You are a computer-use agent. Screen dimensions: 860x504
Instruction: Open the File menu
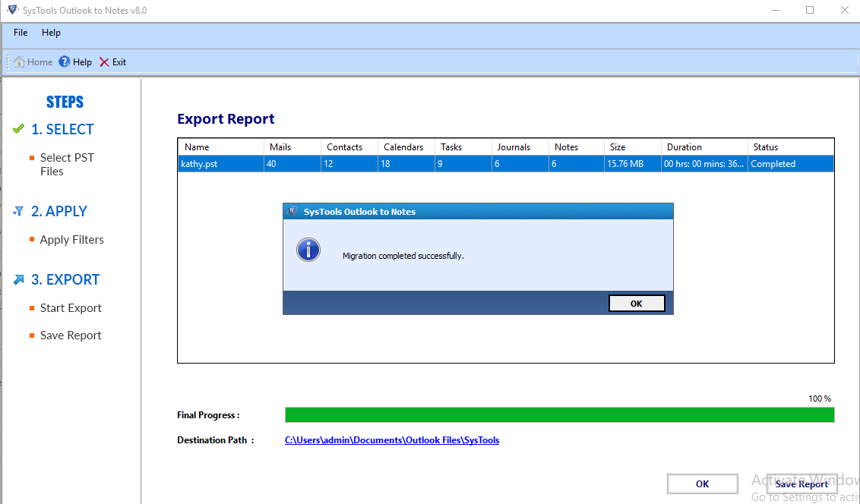(x=21, y=33)
